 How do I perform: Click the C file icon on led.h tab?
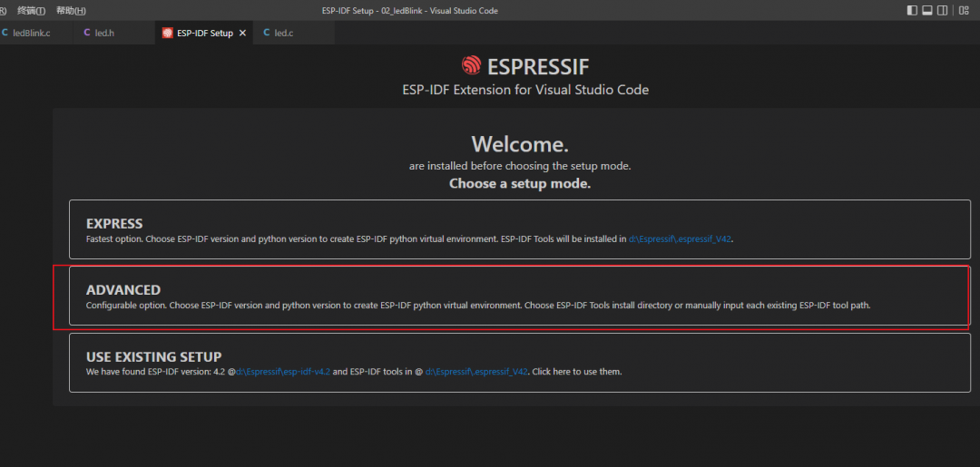click(87, 33)
